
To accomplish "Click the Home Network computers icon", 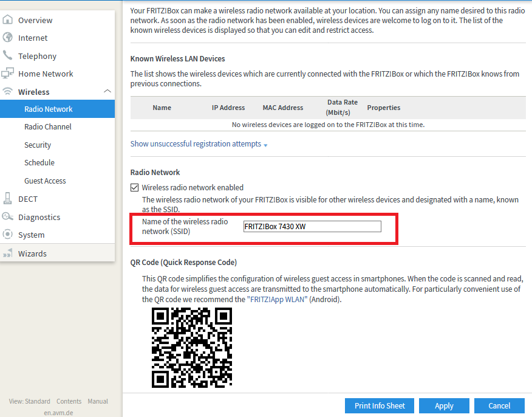I will click(7, 73).
